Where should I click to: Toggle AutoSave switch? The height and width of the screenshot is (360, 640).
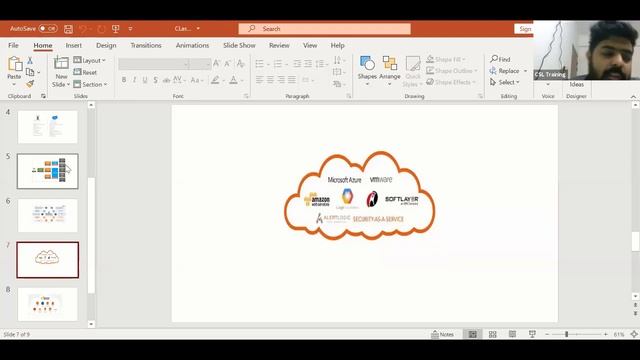coord(48,29)
